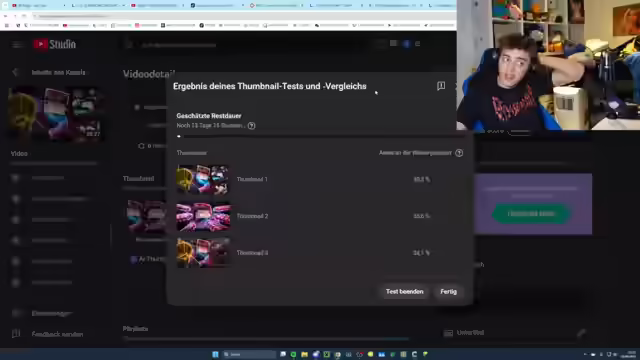Go back to channel content arrow
Screen dimensions: 640x360
(16, 72)
